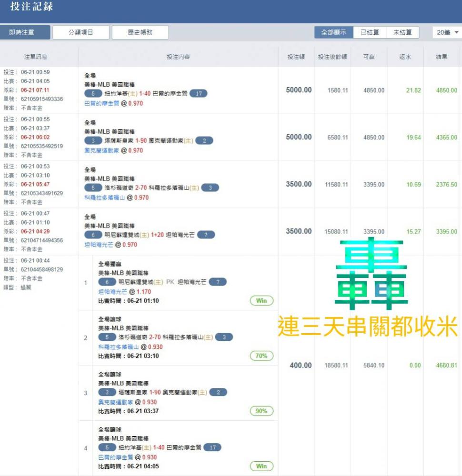Click the 投注額 column header
The width and height of the screenshot is (462, 476).
pos(296,57)
